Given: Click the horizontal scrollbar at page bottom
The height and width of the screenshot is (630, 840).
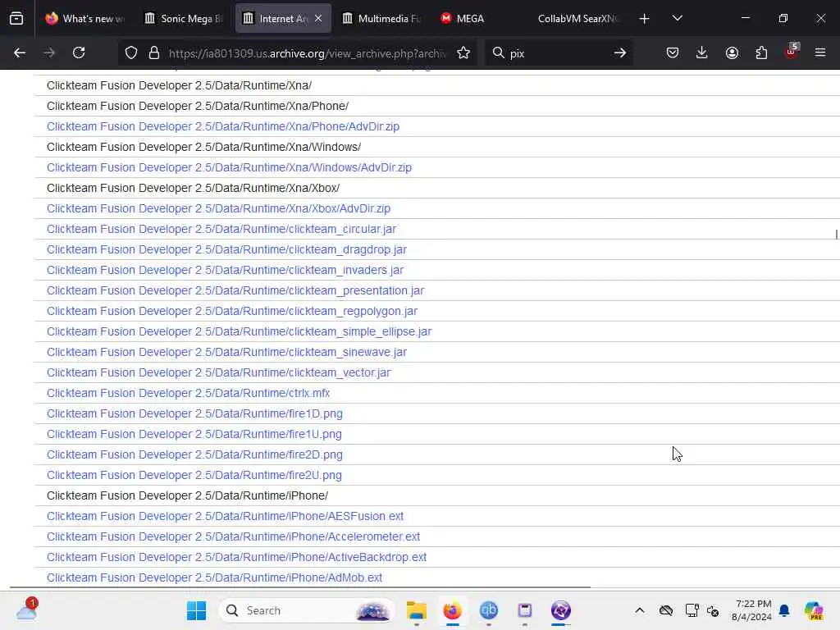Looking at the screenshot, I should coord(300,587).
